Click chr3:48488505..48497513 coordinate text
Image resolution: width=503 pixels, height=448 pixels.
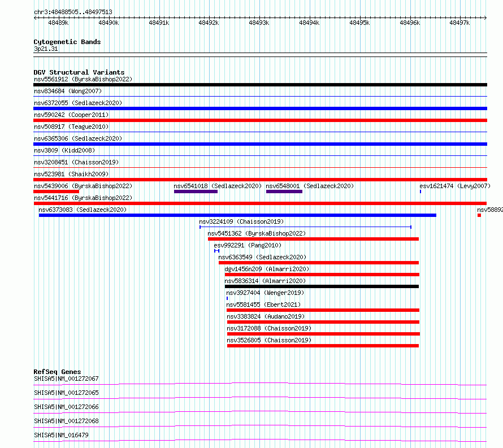tap(73, 12)
